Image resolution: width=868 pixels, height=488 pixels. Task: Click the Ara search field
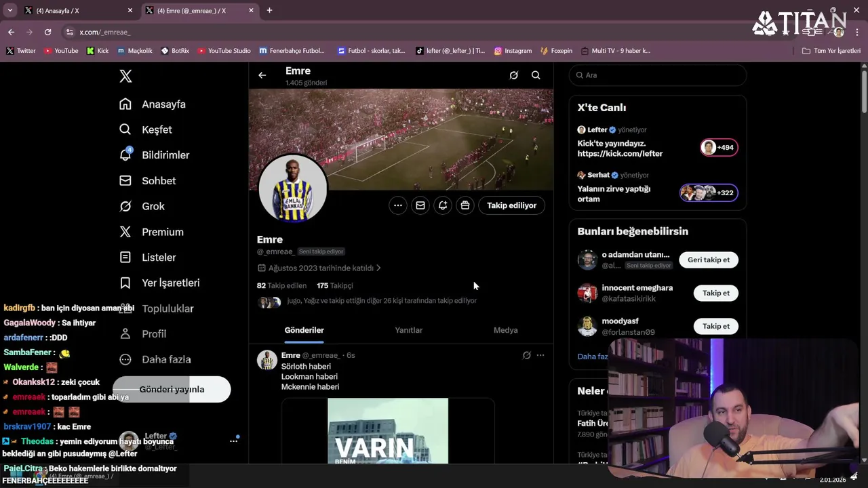coord(658,75)
